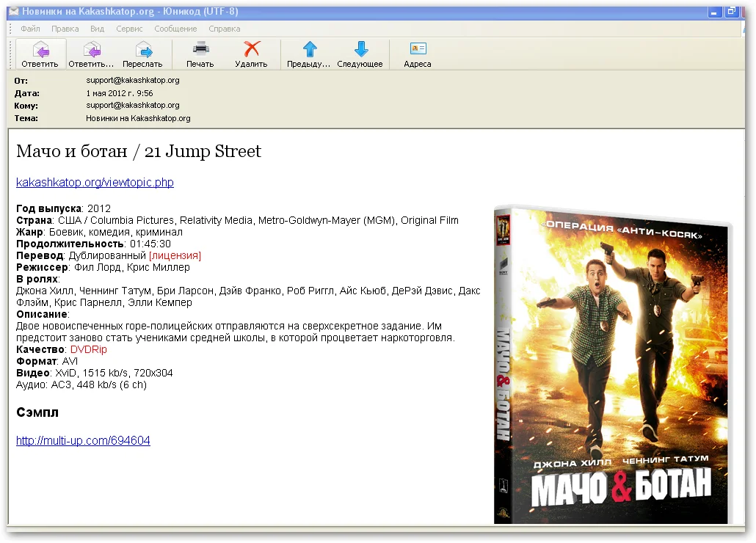Click the Продолжительность: 01:45:30 line

93,244
